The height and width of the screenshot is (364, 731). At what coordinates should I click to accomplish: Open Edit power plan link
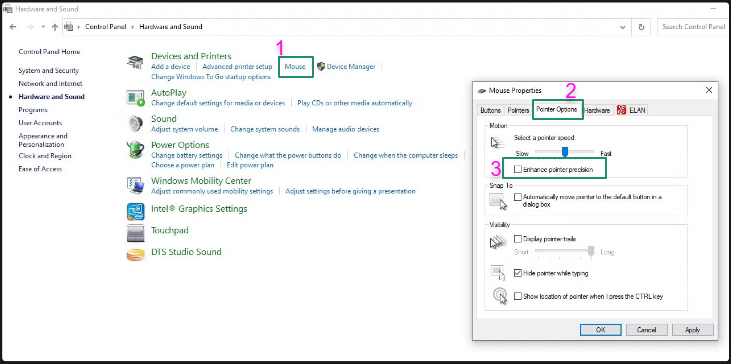click(x=250, y=165)
